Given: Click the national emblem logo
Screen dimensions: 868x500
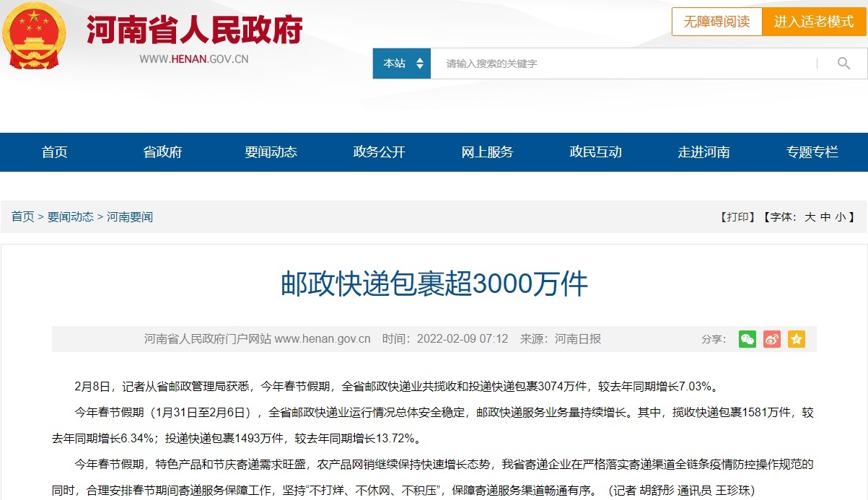Looking at the screenshot, I should (34, 36).
